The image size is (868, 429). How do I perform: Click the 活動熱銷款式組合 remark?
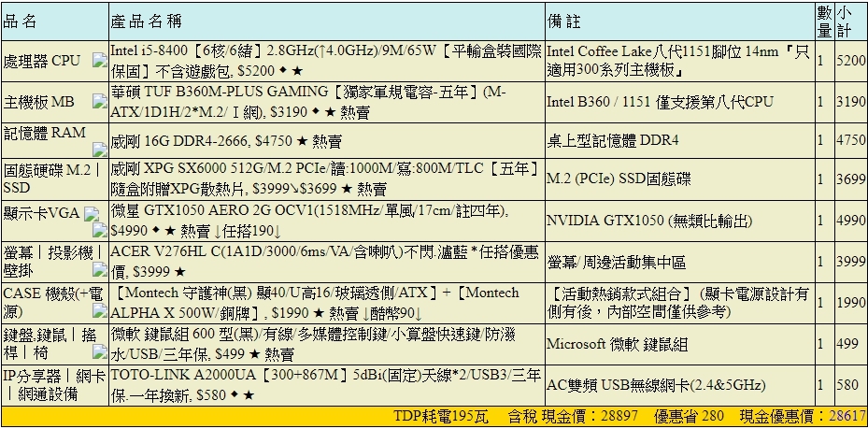[x=679, y=302]
